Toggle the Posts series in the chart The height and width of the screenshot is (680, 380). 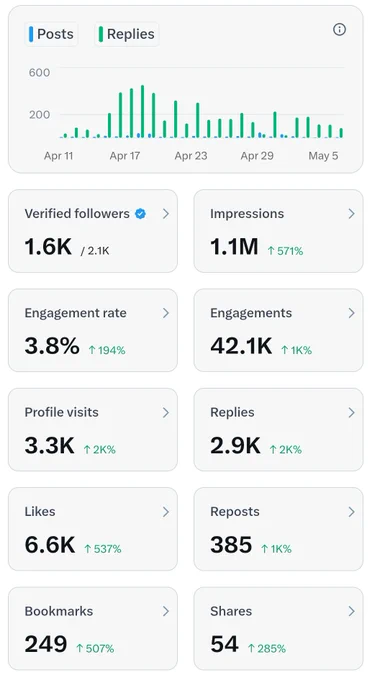51,34
